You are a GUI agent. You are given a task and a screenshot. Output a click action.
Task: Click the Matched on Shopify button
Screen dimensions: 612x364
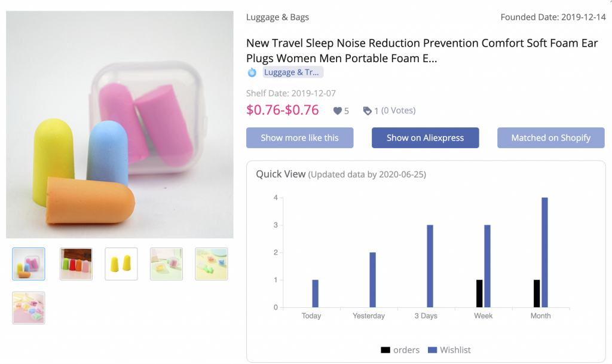[x=550, y=137]
